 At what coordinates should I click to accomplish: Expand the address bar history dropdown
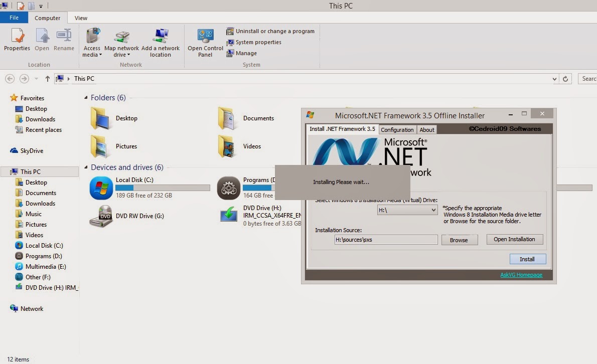point(554,79)
